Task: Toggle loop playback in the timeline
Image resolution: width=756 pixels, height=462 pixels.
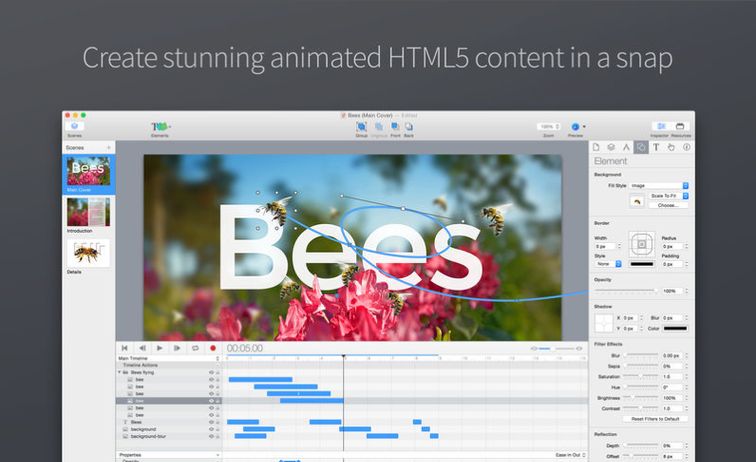Action: [195, 348]
